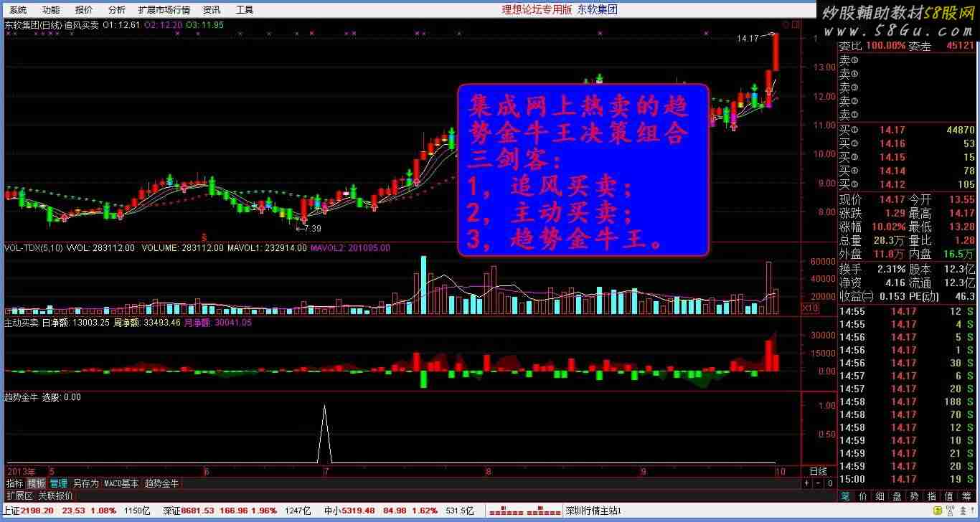Open the 分析 menu
Image resolution: width=980 pixels, height=522 pixels.
[x=117, y=10]
